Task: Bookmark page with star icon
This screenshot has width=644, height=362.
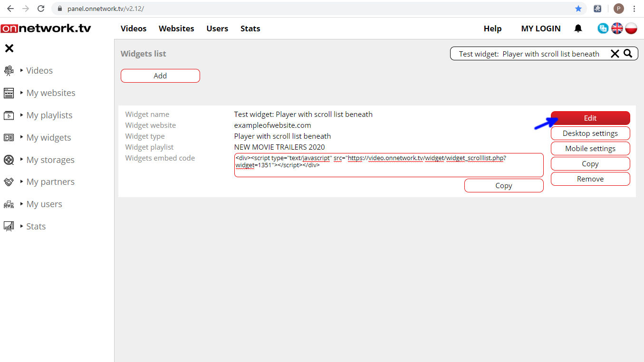Action: (578, 9)
